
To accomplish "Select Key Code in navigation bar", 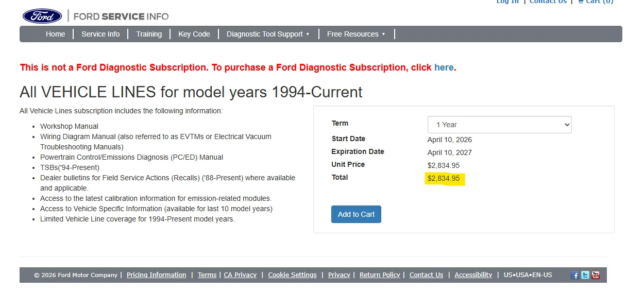I will 194,34.
